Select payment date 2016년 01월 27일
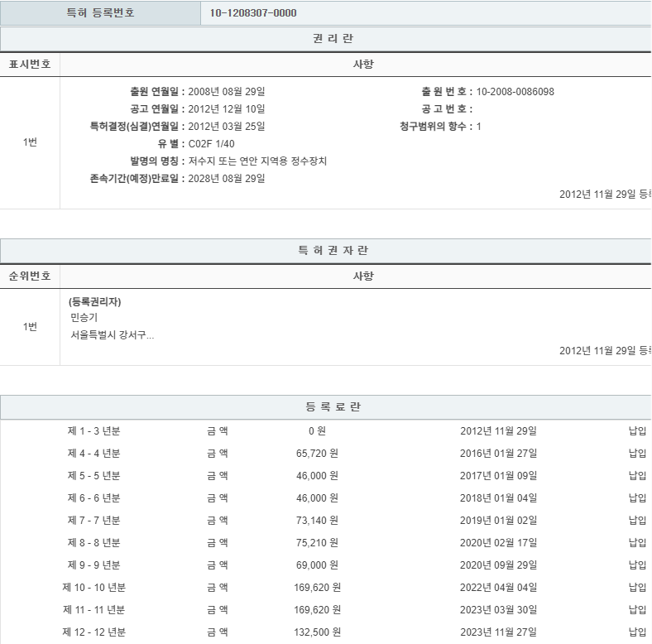Image resolution: width=652 pixels, height=644 pixels. coord(498,454)
